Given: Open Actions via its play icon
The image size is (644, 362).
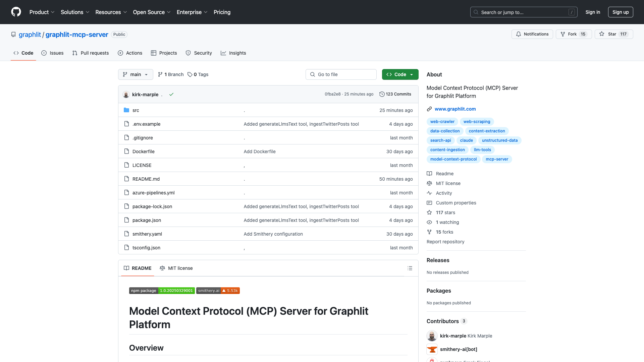Looking at the screenshot, I should tap(120, 53).
